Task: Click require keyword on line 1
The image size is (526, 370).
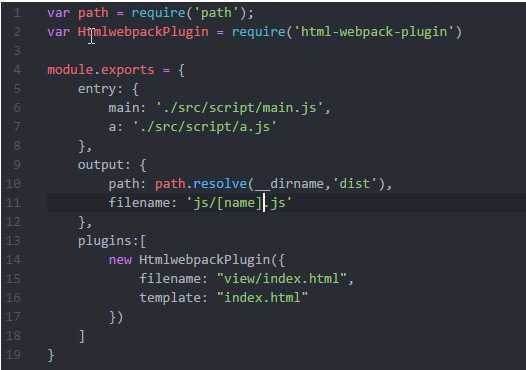Action: (158, 13)
